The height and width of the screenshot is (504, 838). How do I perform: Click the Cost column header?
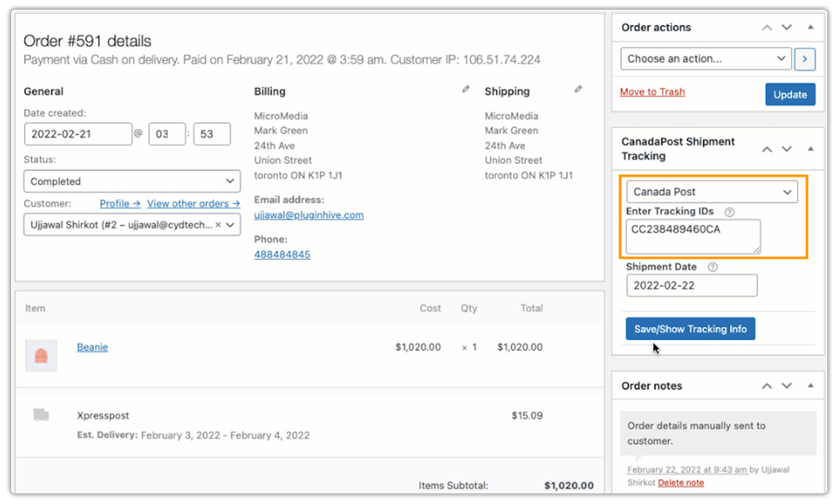coord(430,308)
